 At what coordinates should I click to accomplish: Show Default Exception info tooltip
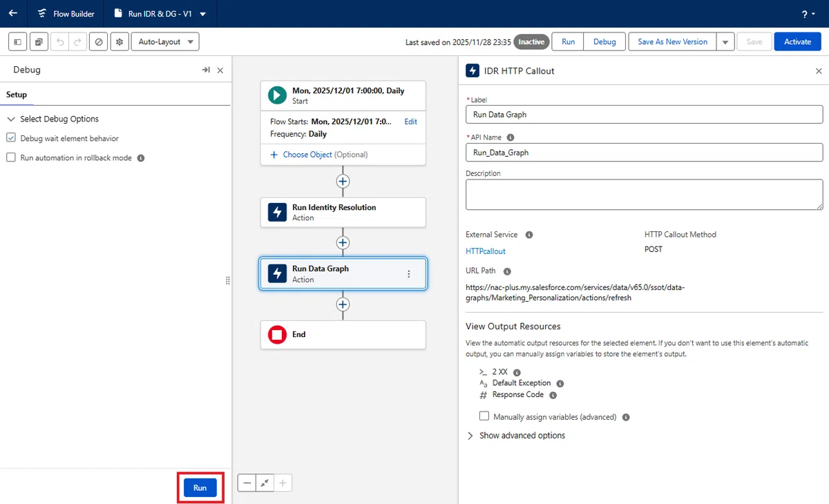560,384
